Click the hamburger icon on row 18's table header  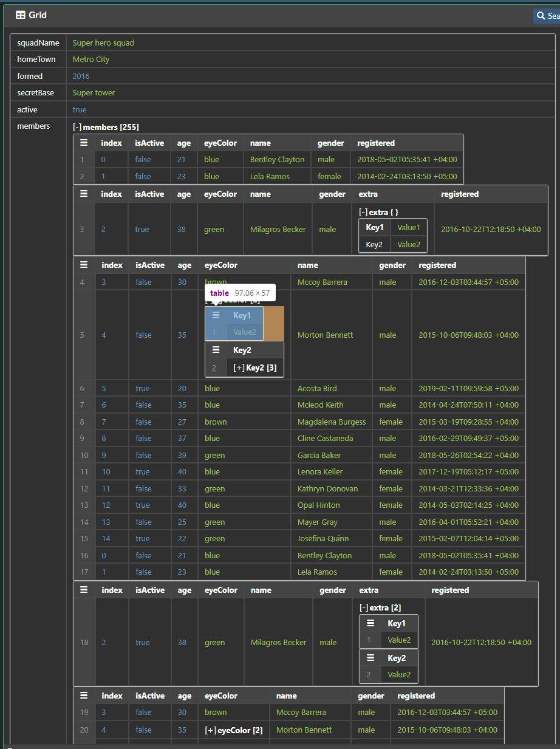(x=83, y=589)
